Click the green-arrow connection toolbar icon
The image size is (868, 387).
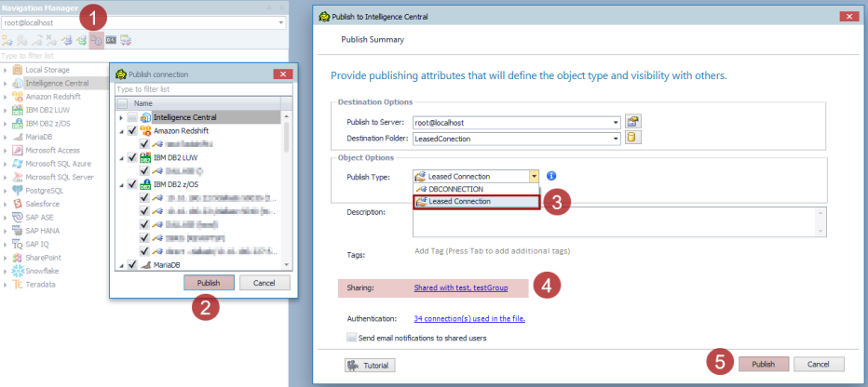pos(81,40)
